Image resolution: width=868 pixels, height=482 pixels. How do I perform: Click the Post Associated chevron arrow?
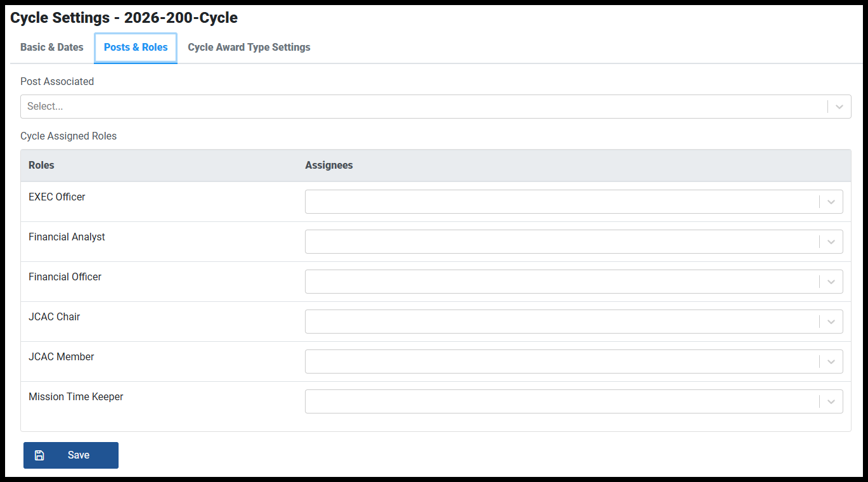point(839,107)
